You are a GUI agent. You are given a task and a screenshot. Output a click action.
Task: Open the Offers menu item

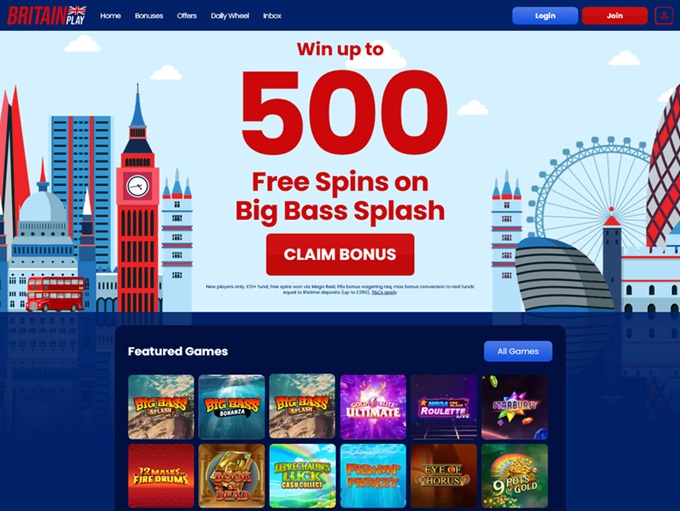click(186, 16)
